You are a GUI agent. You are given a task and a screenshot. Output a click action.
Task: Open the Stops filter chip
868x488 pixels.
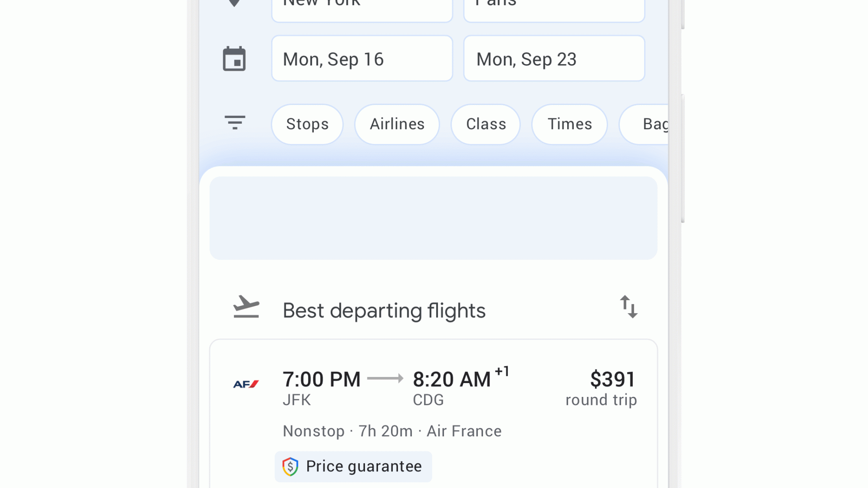[307, 124]
